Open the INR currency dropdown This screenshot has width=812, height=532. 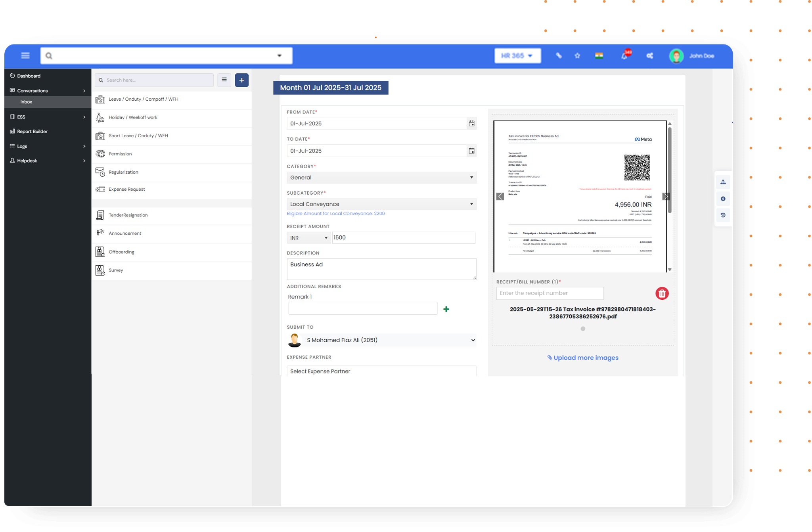pyautogui.click(x=308, y=238)
